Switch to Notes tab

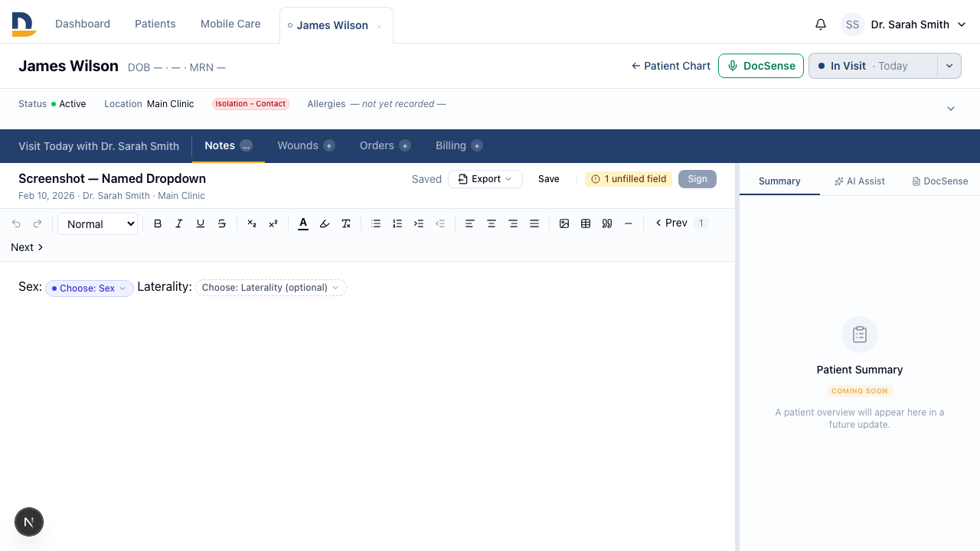click(228, 145)
